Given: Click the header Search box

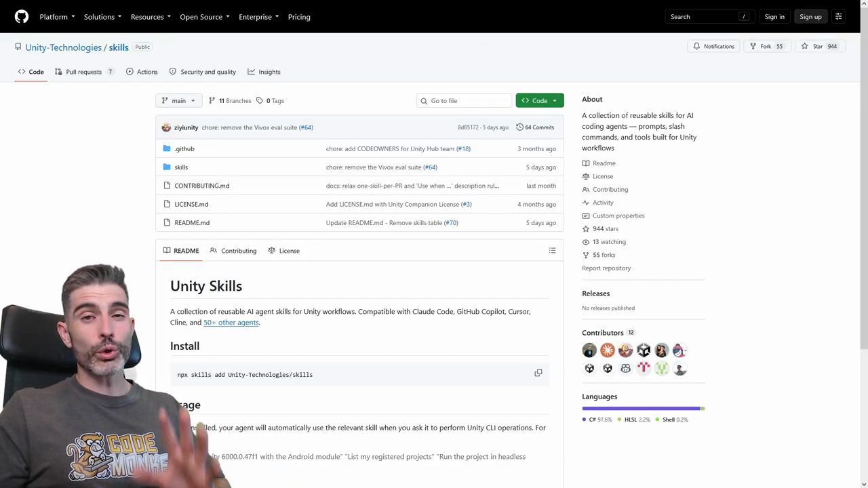Looking at the screenshot, I should pos(709,17).
